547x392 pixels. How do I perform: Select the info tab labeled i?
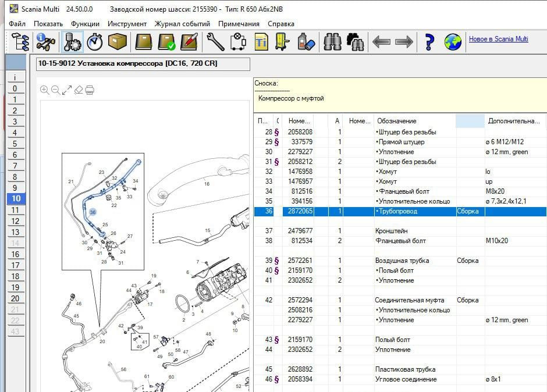click(x=15, y=77)
